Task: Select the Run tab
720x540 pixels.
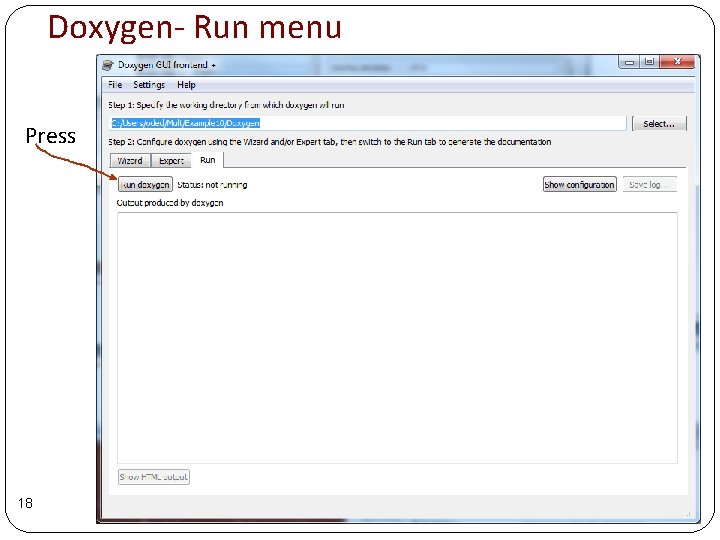Action: [208, 160]
